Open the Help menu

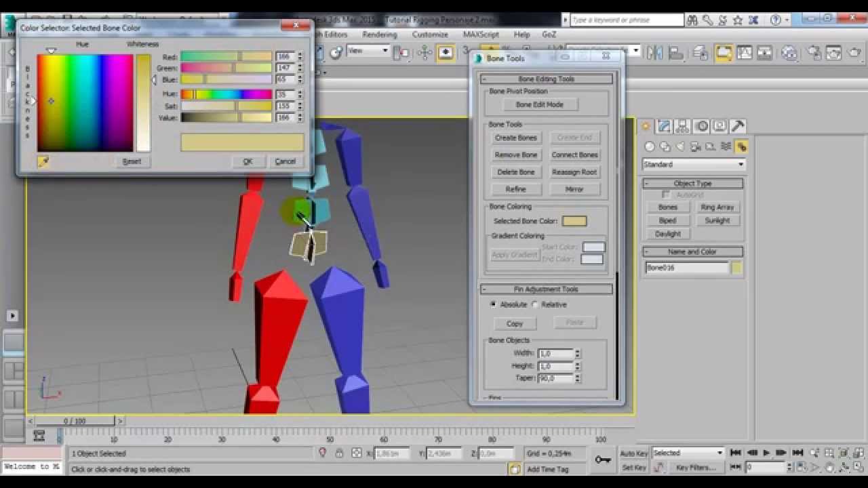pos(521,35)
